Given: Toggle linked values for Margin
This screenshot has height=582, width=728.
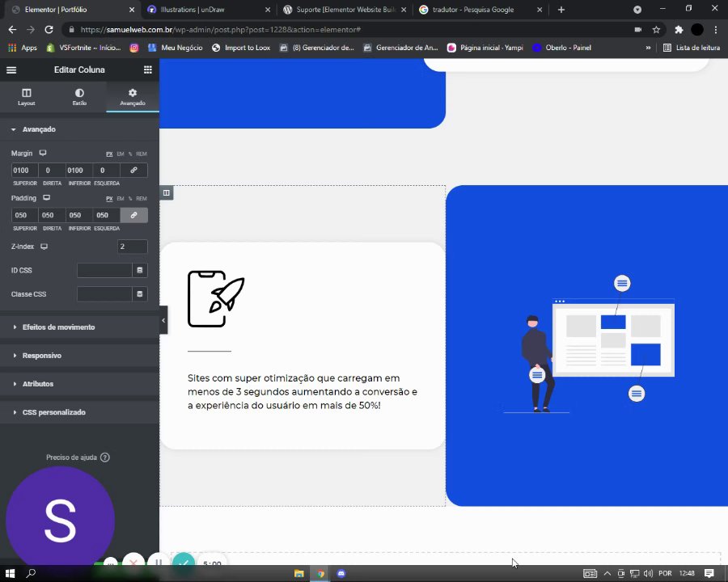Looking at the screenshot, I should click(x=133, y=171).
